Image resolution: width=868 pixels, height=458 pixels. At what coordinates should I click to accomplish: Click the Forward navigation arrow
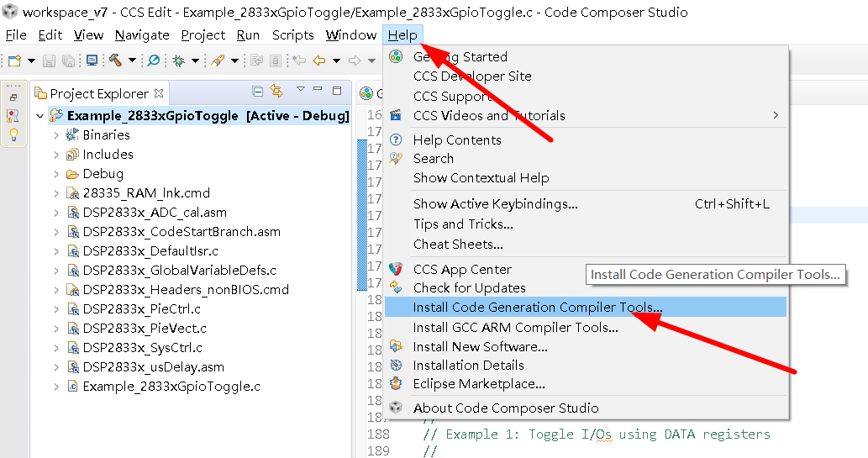pyautogui.click(x=355, y=61)
